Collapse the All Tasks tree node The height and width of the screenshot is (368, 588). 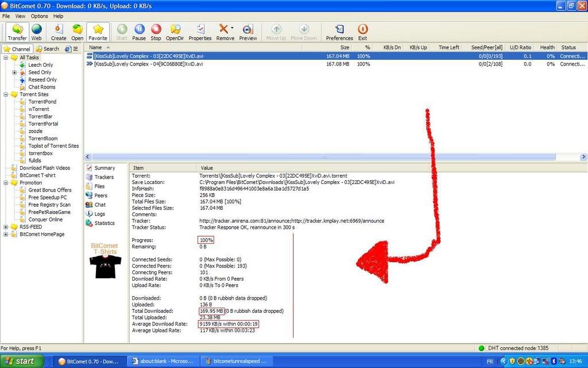click(6, 57)
